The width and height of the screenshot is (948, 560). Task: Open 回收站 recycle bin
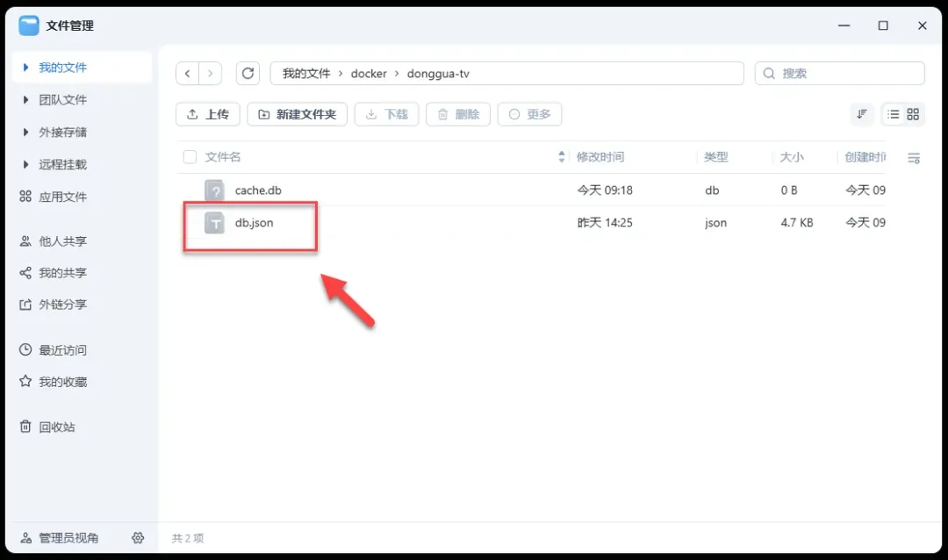(x=56, y=427)
